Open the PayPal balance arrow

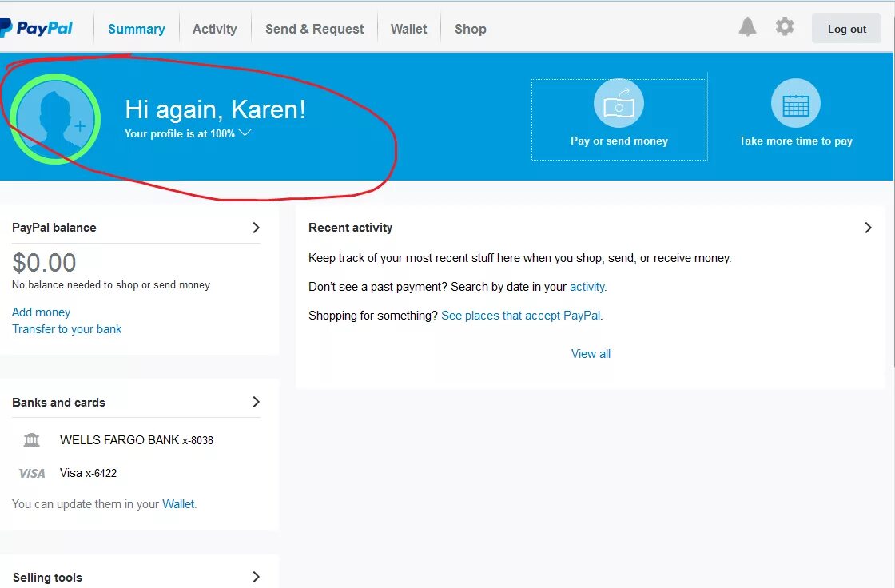[x=256, y=228]
